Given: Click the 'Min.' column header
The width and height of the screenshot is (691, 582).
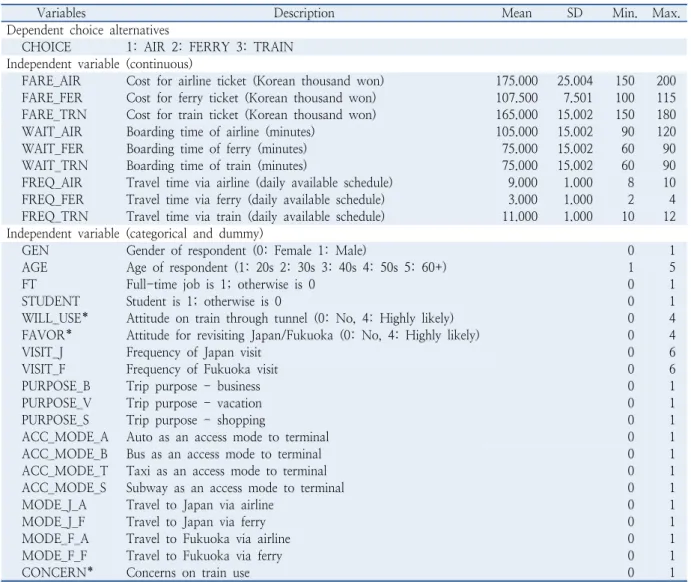Looking at the screenshot, I should point(625,13).
